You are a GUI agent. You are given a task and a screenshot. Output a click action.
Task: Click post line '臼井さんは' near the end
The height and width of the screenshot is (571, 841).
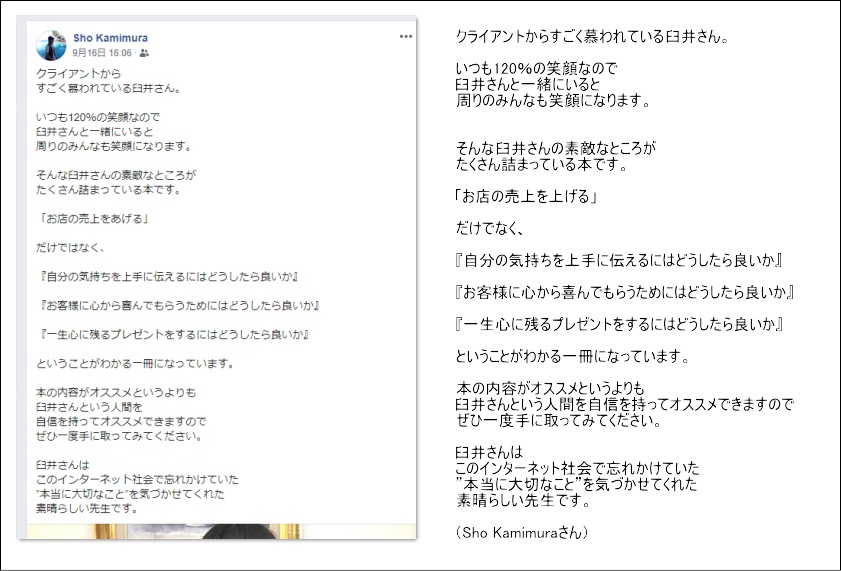coord(63,464)
